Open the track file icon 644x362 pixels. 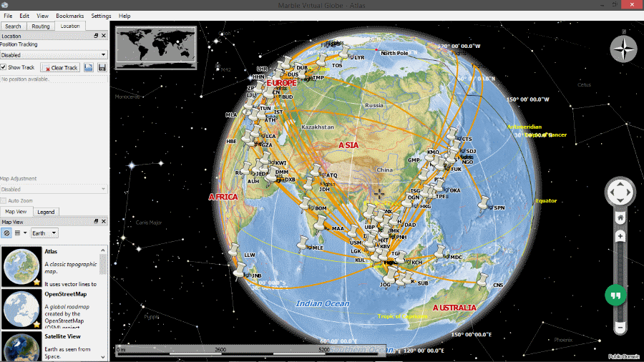89,67
